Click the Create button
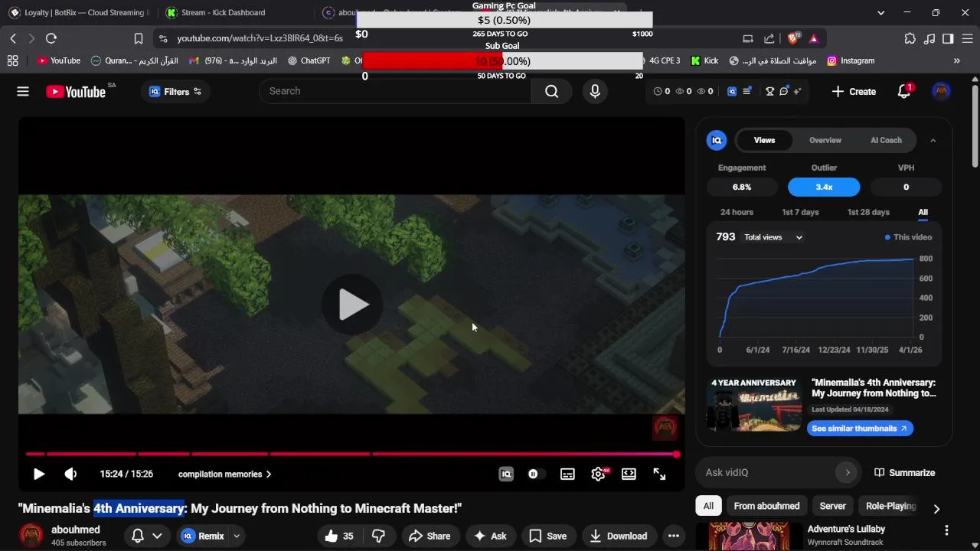The width and height of the screenshot is (980, 551). pyautogui.click(x=854, y=91)
